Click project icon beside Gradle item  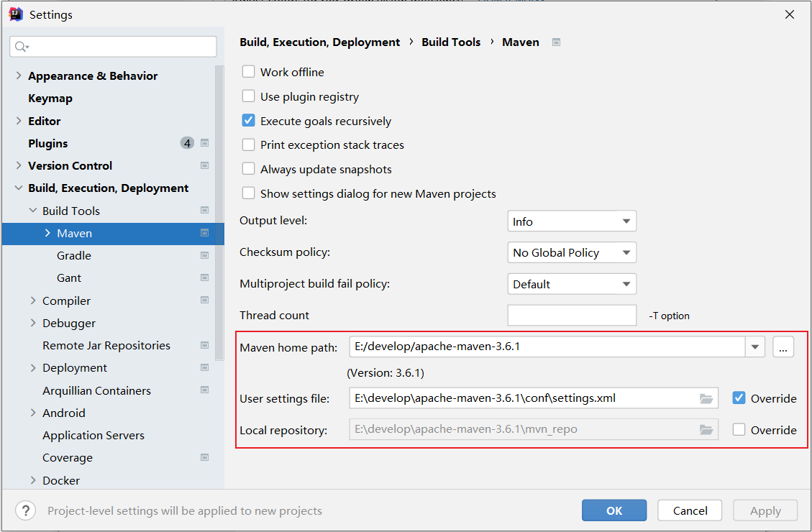[x=204, y=256]
